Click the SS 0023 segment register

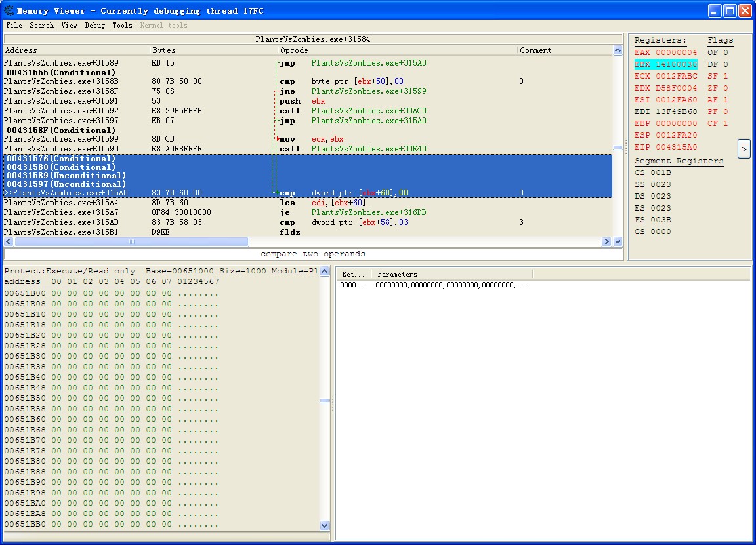click(x=652, y=184)
